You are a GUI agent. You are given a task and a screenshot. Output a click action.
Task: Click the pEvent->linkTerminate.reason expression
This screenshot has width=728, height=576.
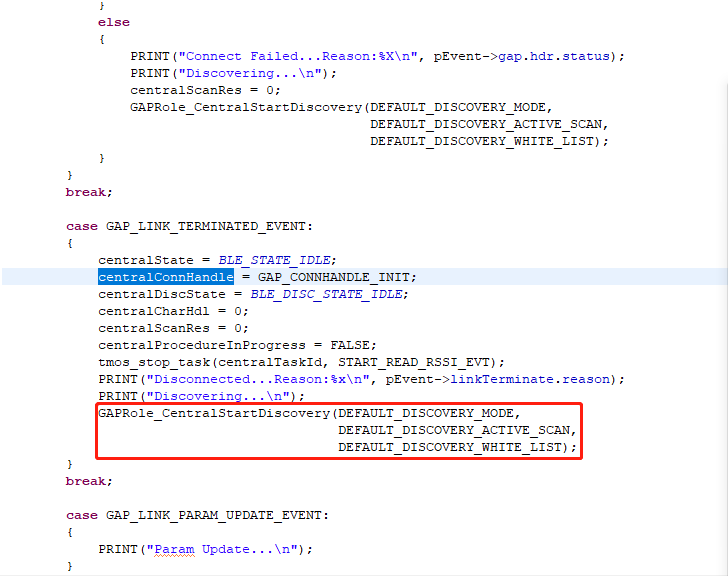coord(526,379)
